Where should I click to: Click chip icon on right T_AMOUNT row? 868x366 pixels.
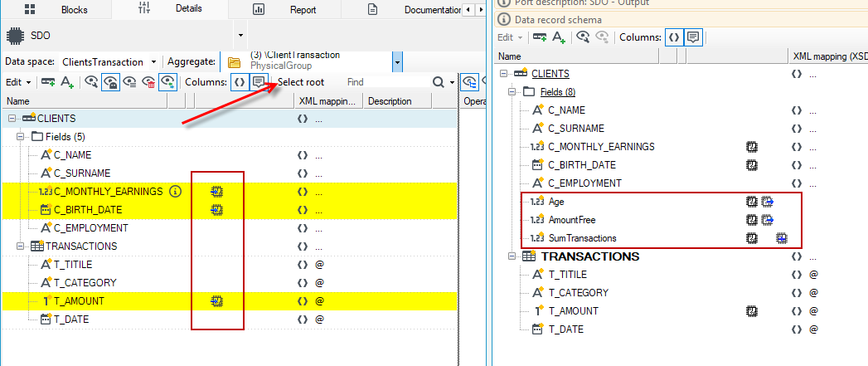pos(751,311)
